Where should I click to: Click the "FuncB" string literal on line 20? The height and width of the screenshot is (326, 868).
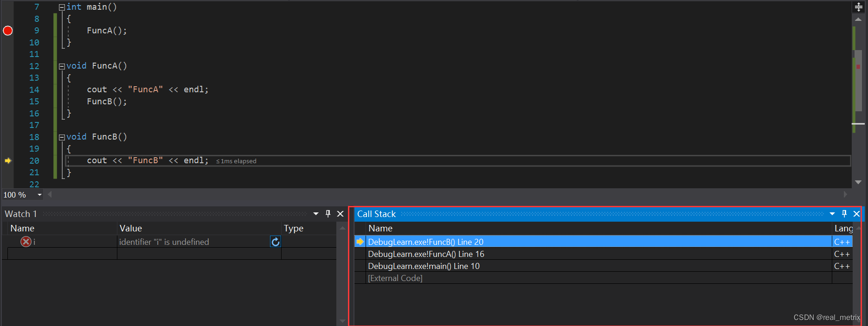145,160
